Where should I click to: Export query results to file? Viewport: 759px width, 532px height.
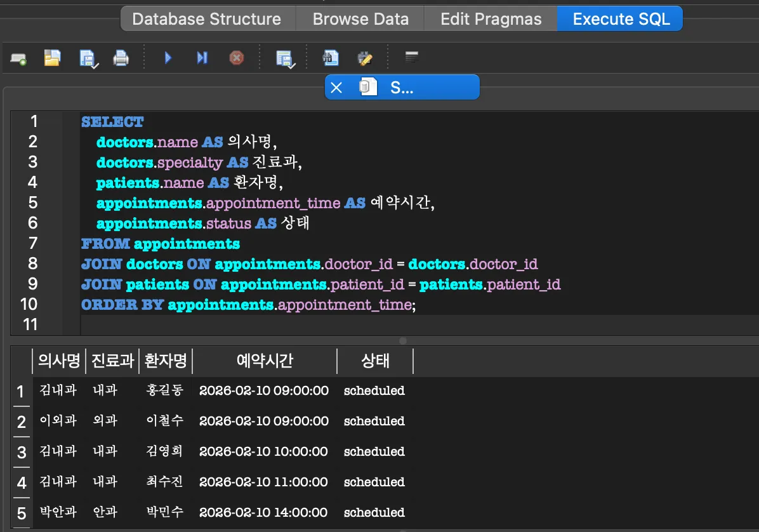pos(330,57)
